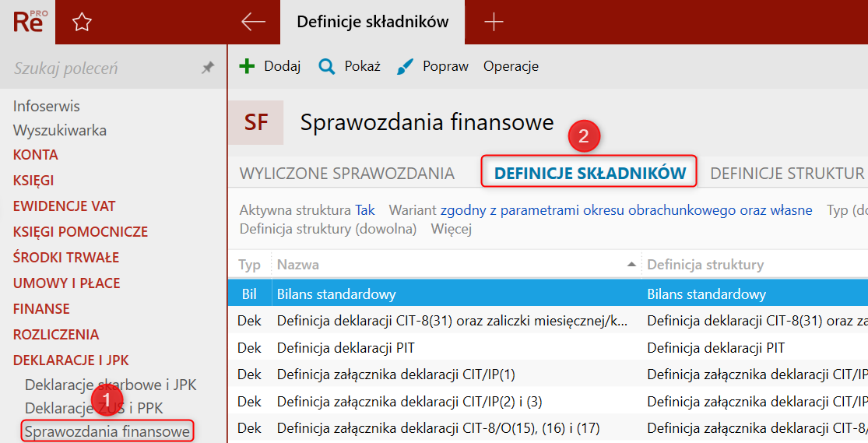Expand the ŚRODKI TRWAŁE section
The image size is (868, 443).
click(66, 257)
